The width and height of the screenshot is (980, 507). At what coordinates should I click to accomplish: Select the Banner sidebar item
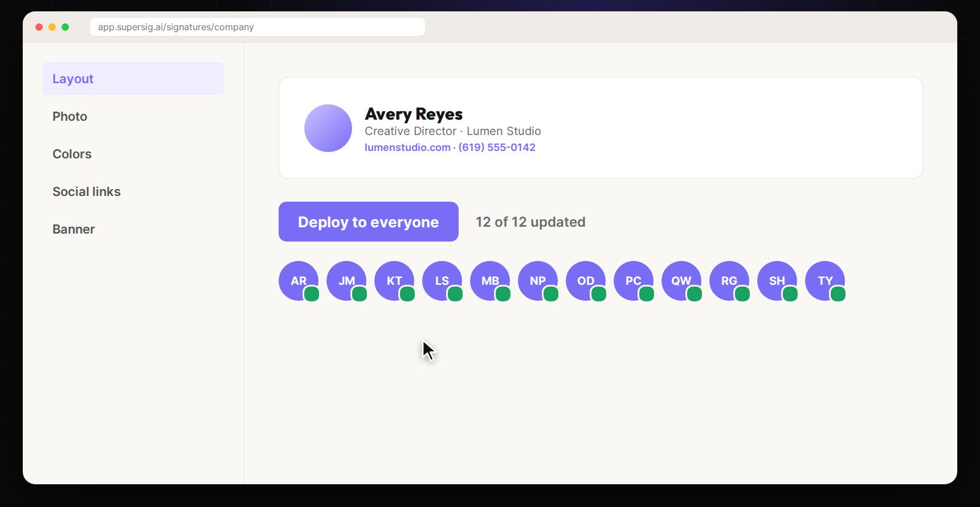[x=133, y=229]
